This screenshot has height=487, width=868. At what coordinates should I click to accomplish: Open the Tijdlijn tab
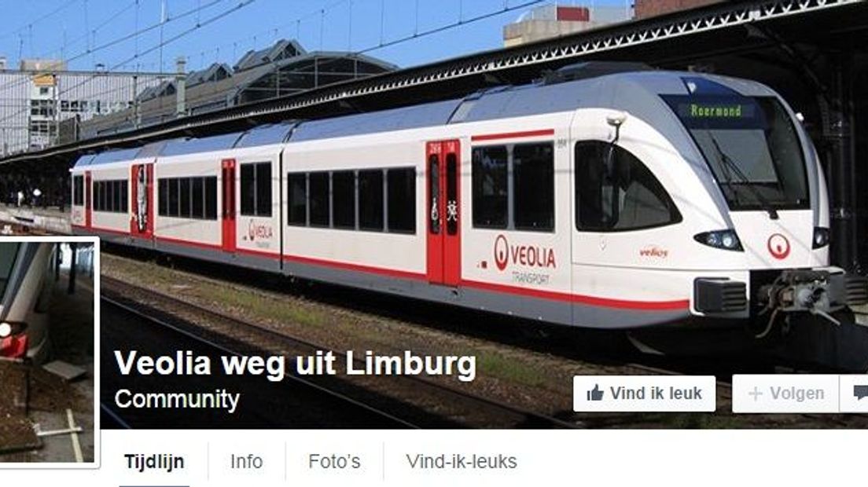tap(154, 462)
